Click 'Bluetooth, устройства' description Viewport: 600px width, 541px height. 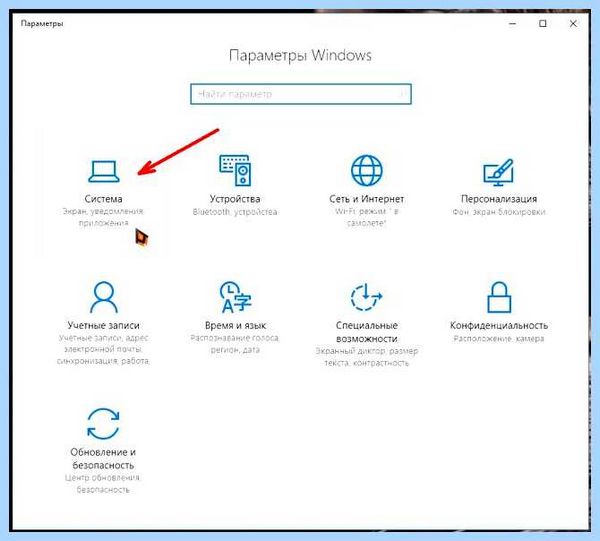(x=235, y=212)
